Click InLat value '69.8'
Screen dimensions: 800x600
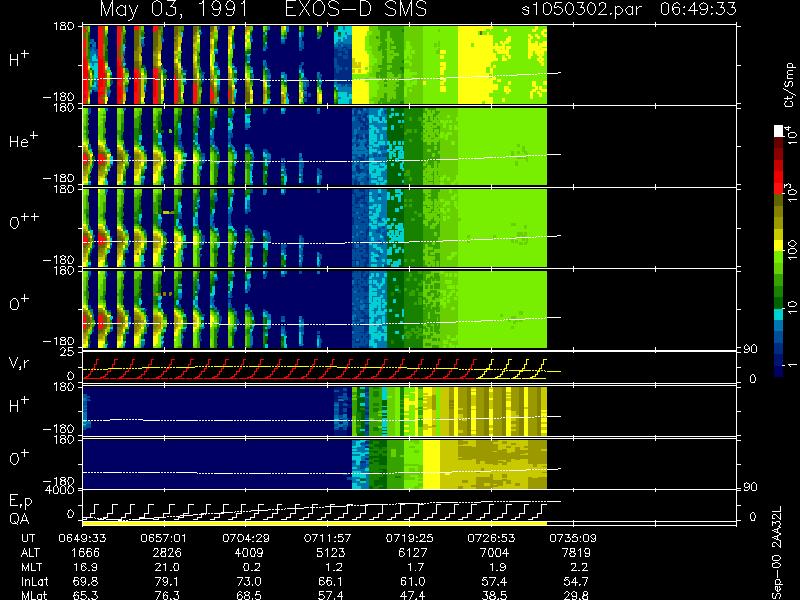click(86, 581)
